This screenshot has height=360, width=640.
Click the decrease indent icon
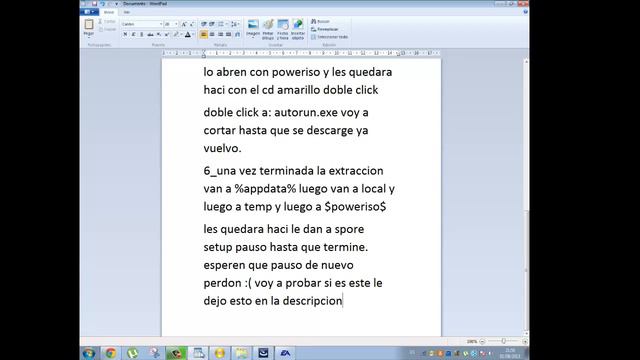(x=204, y=24)
